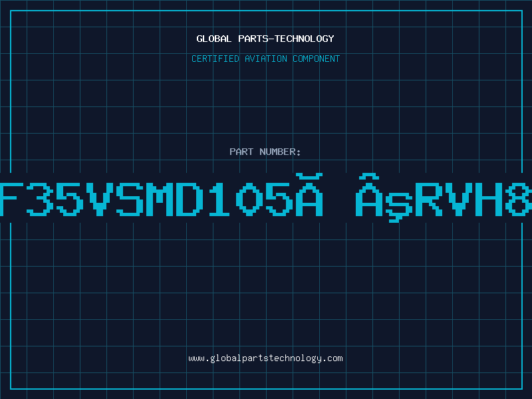The height and width of the screenshot is (399, 532).
Task: Open the www.globalpartstechnology.com link
Action: pos(265,358)
